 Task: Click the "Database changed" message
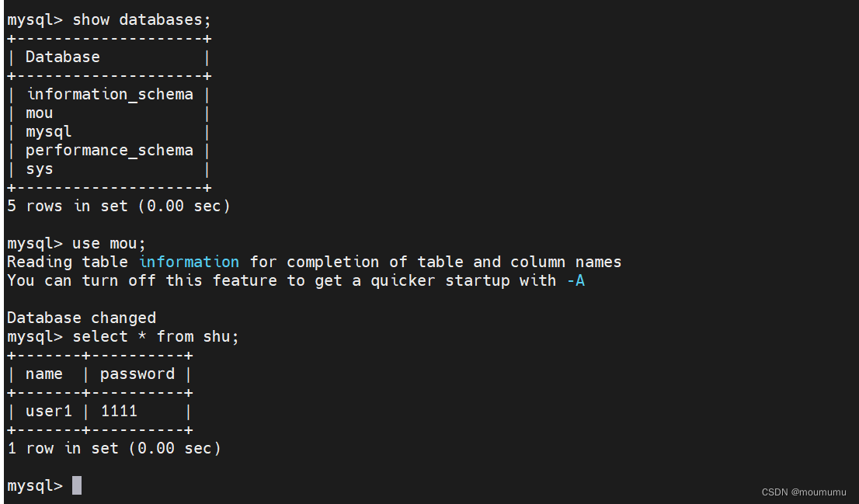(x=82, y=318)
